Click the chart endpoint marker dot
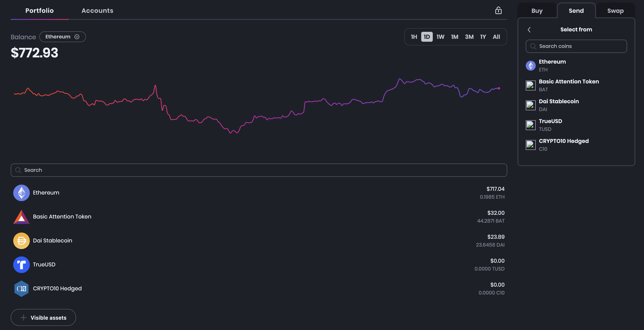Viewport: 644px width, 330px height. coord(499,88)
